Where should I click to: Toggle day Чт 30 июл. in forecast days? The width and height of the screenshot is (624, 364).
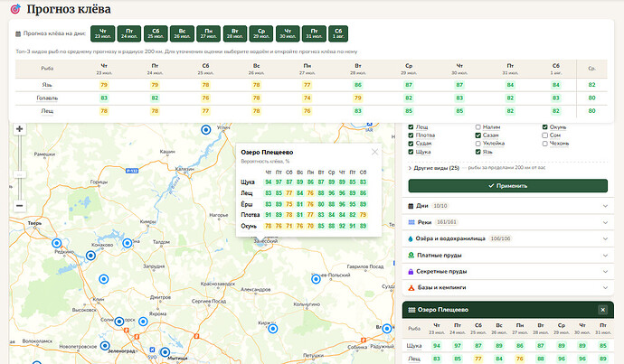point(288,33)
